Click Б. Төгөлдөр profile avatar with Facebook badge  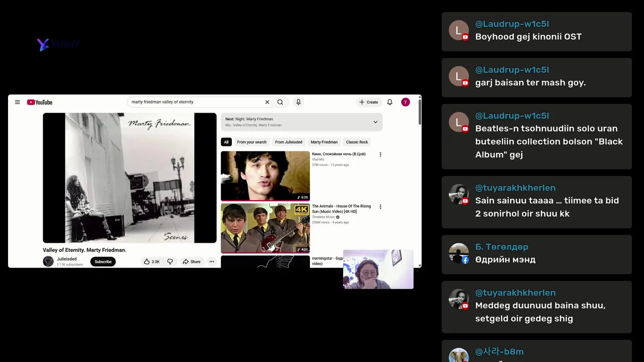click(x=459, y=253)
